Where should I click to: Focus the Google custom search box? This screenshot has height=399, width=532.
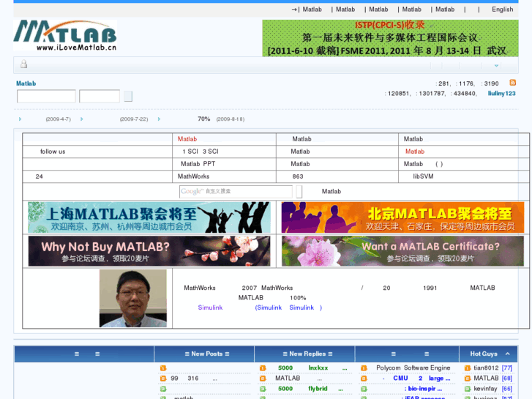pos(236,192)
